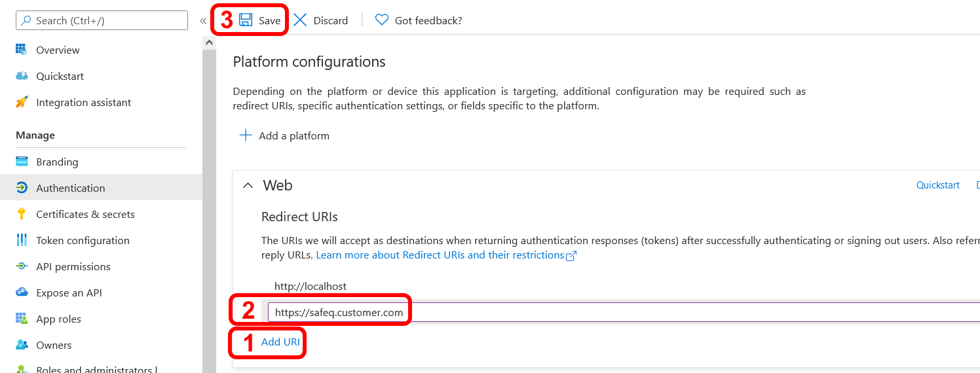Save the authentication changes
Screen dimensions: 980x373
point(260,20)
